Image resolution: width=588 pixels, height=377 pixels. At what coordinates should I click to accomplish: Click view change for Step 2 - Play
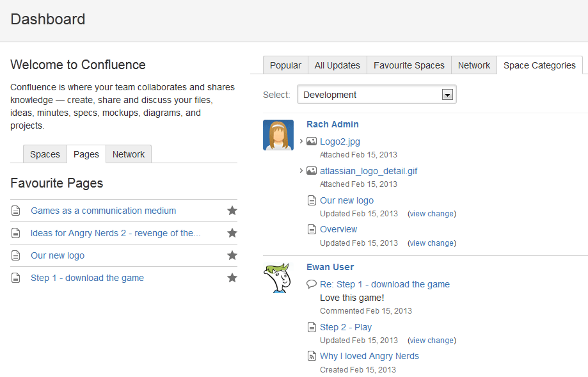[x=431, y=340]
